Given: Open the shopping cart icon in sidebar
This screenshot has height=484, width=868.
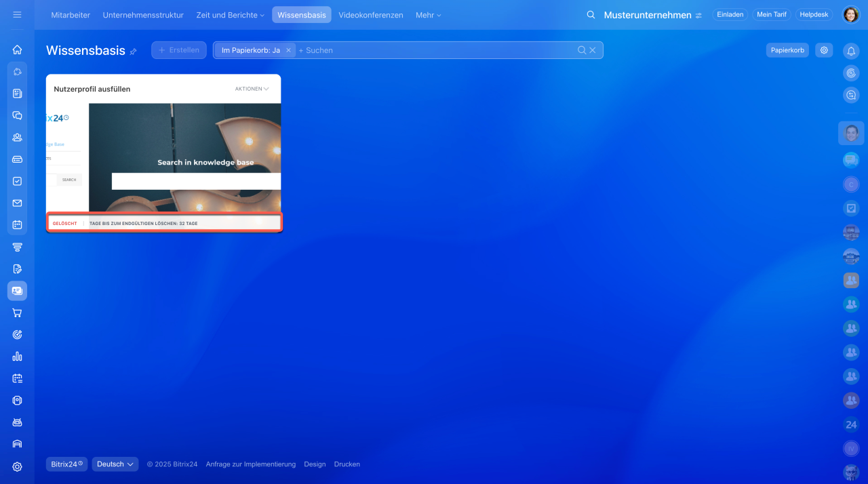Looking at the screenshot, I should 17,312.
